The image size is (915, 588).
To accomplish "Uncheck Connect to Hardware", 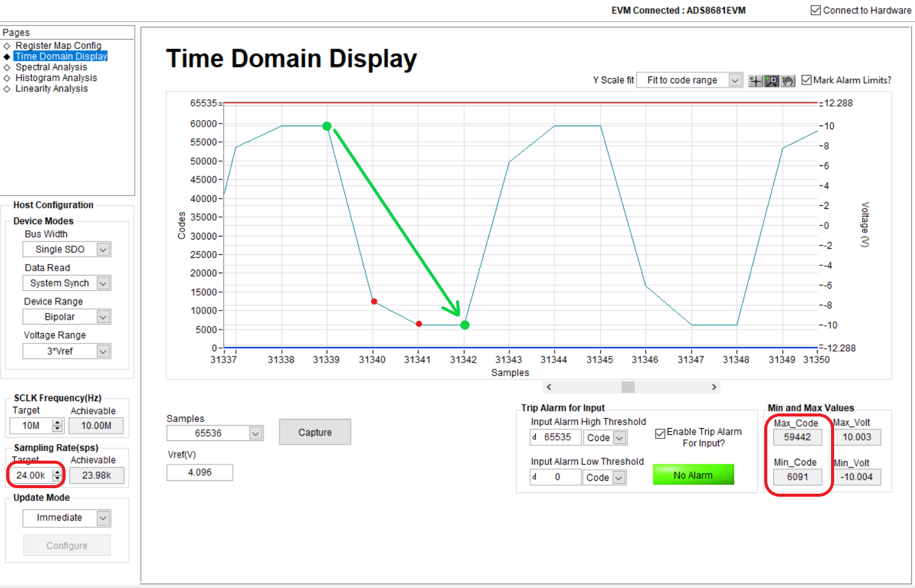I will [x=814, y=10].
